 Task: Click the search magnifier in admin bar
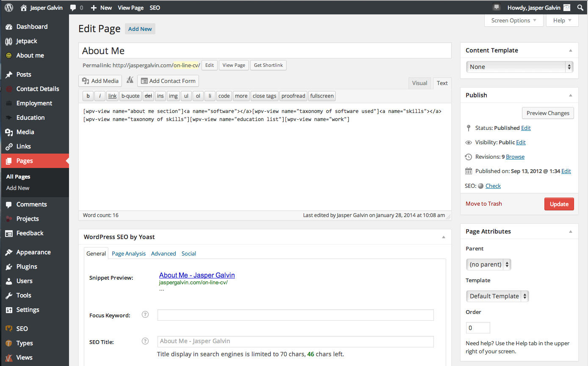(580, 8)
